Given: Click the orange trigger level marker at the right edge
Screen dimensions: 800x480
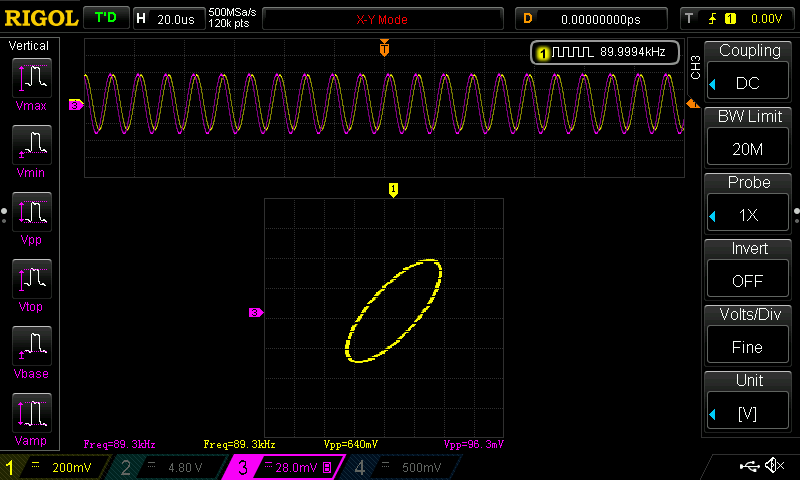Looking at the screenshot, I should 692,104.
